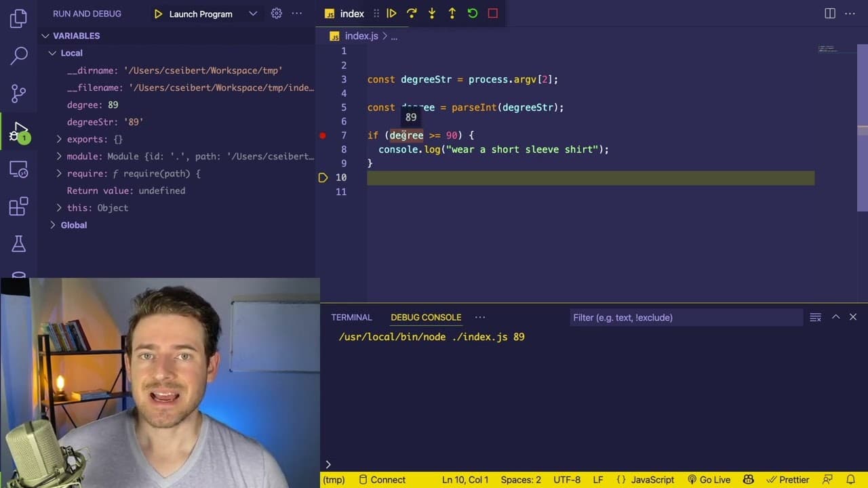Toggle the clear console lines icon
The height and width of the screenshot is (488, 868).
[x=816, y=317]
